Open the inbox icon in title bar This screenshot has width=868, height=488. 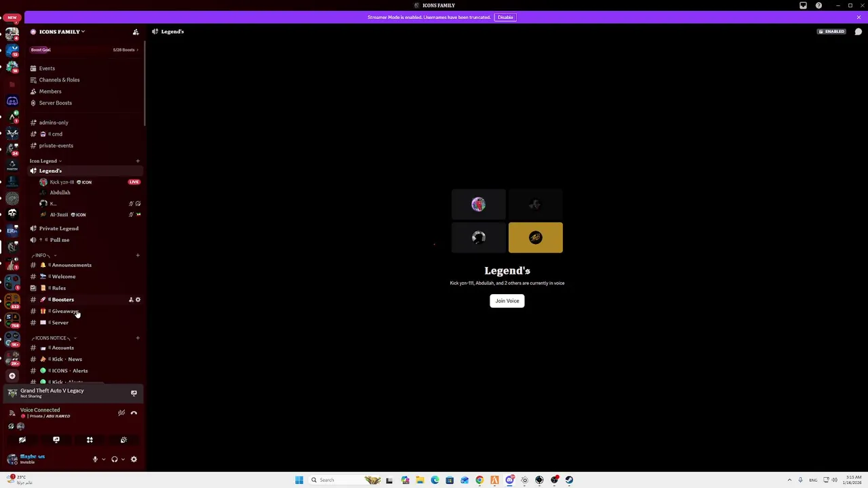click(x=803, y=5)
